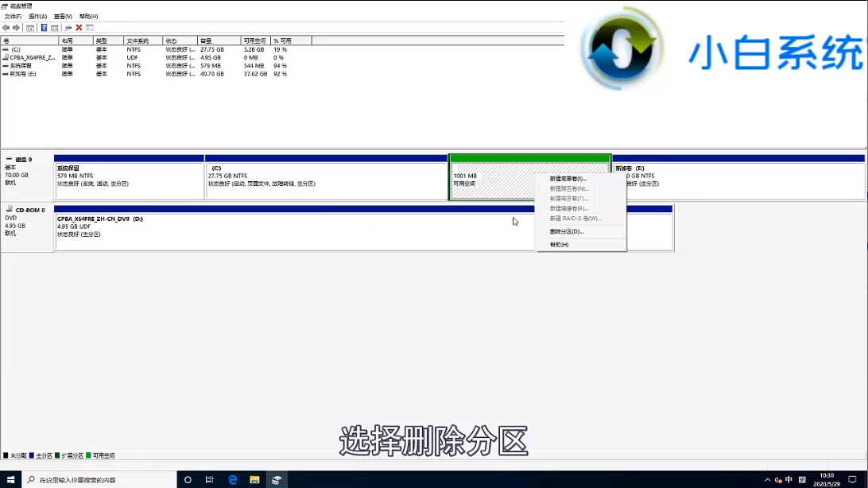This screenshot has height=488, width=868.
Task: Click the properties toolbar icon after red X
Action: pyautogui.click(x=90, y=28)
